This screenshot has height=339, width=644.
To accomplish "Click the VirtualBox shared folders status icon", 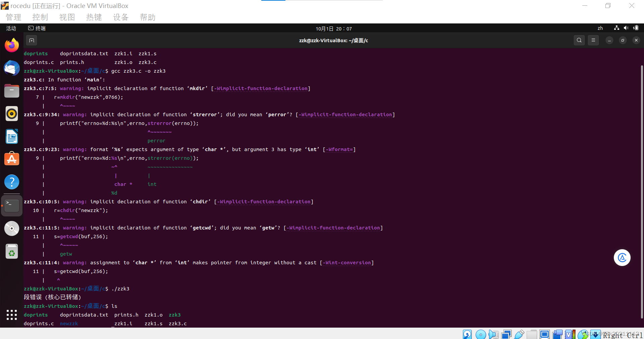I will click(532, 334).
